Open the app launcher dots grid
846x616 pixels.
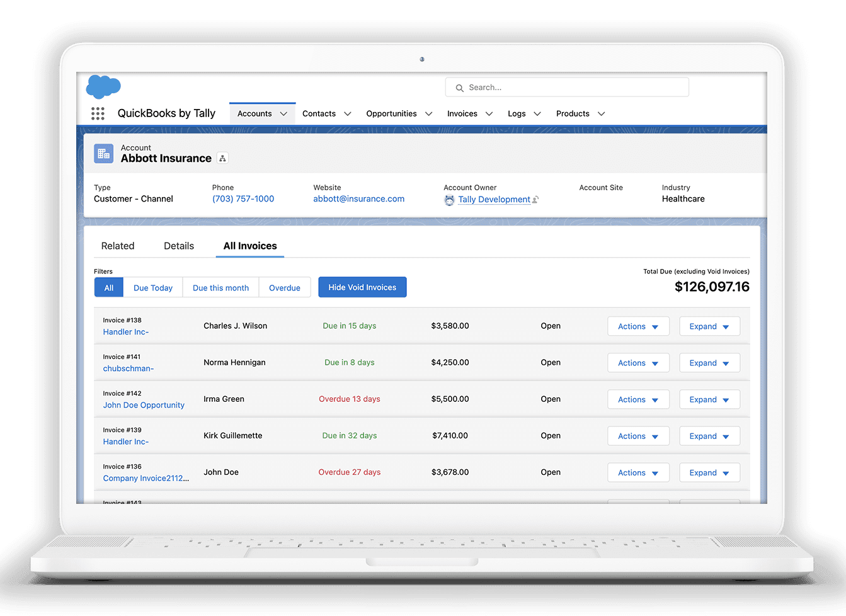coord(98,113)
